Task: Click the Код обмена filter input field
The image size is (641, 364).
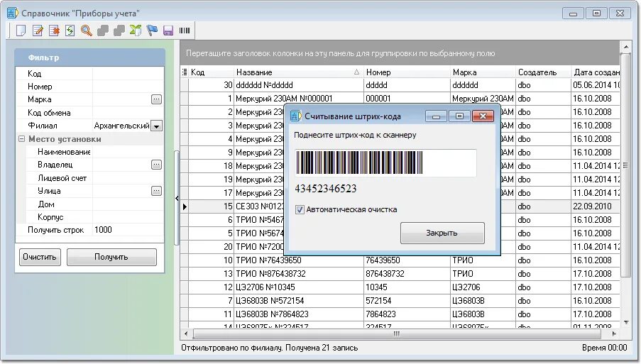Action: point(128,113)
